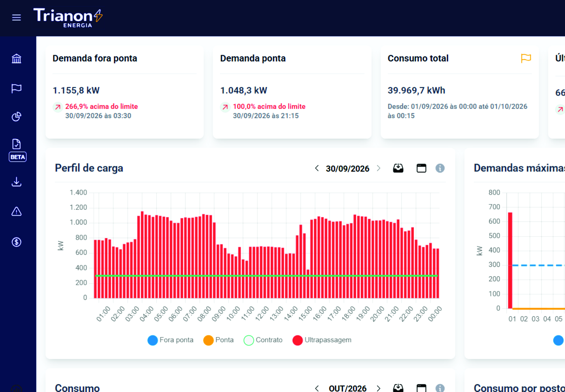The image size is (565, 392).
Task: Click the Demanda ponta card title
Action: 253,58
